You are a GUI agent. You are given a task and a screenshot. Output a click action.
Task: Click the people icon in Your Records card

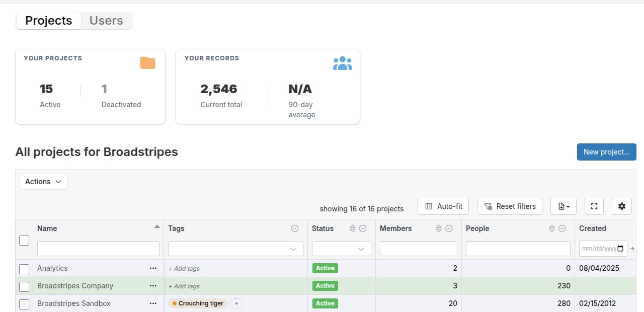[x=342, y=63]
